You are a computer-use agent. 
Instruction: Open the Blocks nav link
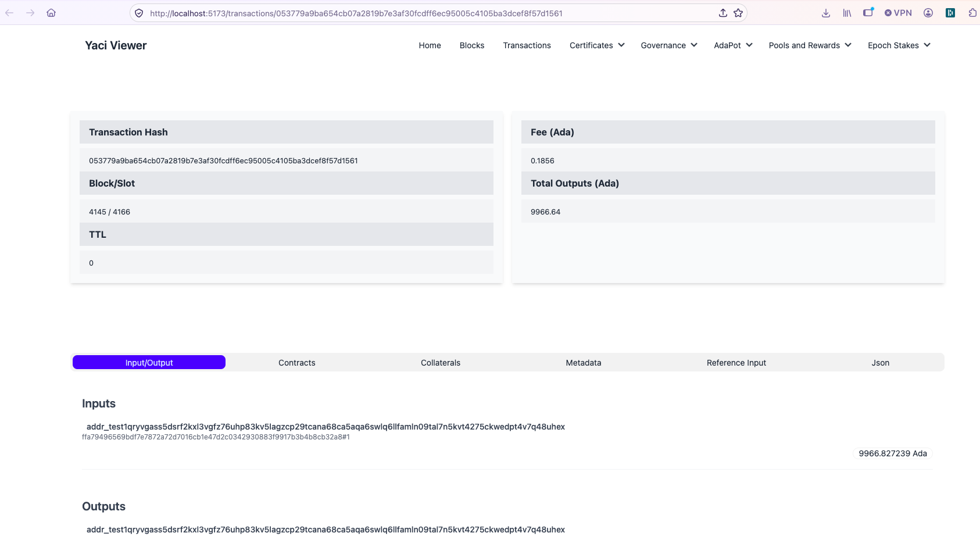tap(472, 45)
